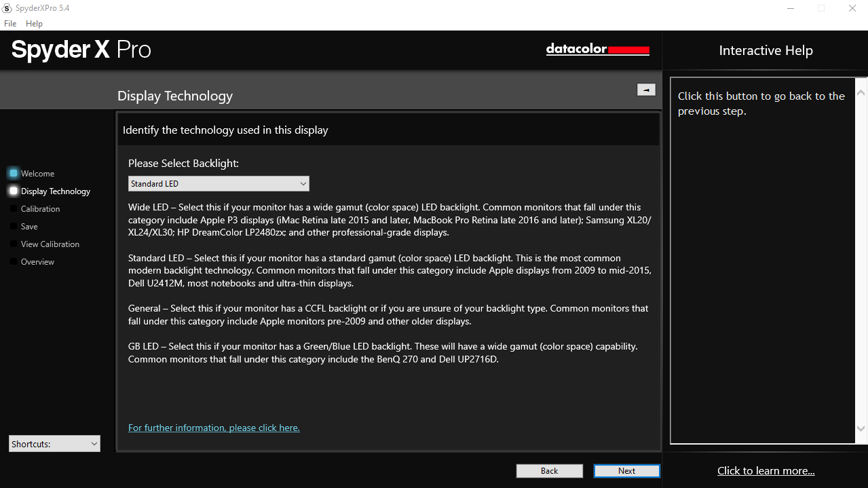
Task: Click the Save step indicator square
Action: [x=14, y=226]
